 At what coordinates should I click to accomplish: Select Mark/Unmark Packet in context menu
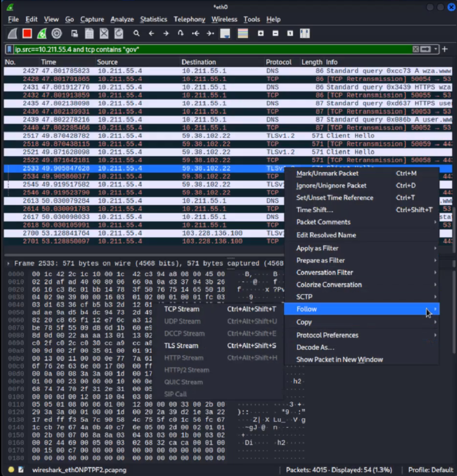[362, 173]
